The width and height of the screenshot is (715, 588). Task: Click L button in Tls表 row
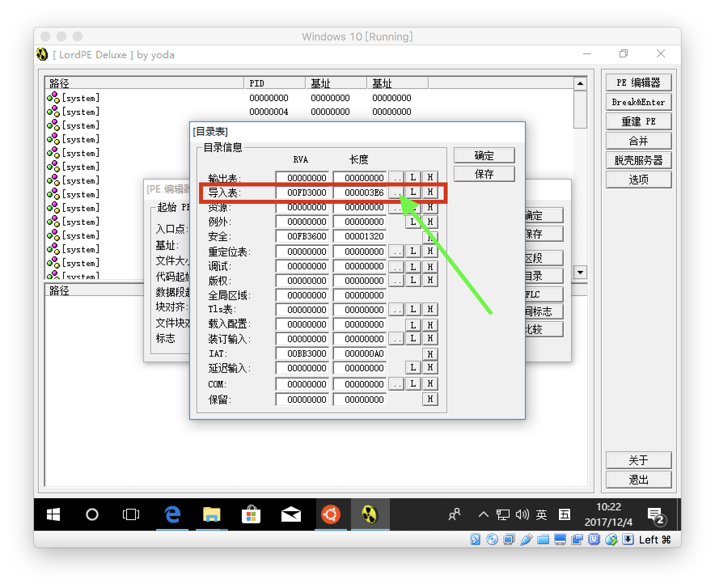[x=413, y=309]
